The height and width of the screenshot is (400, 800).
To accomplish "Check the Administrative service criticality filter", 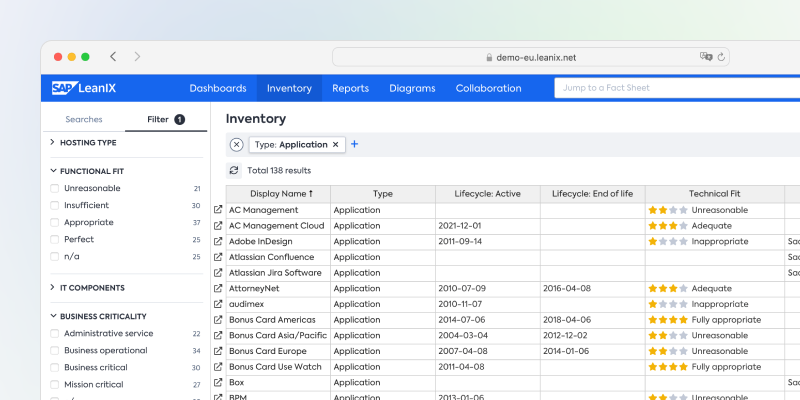I will point(55,334).
